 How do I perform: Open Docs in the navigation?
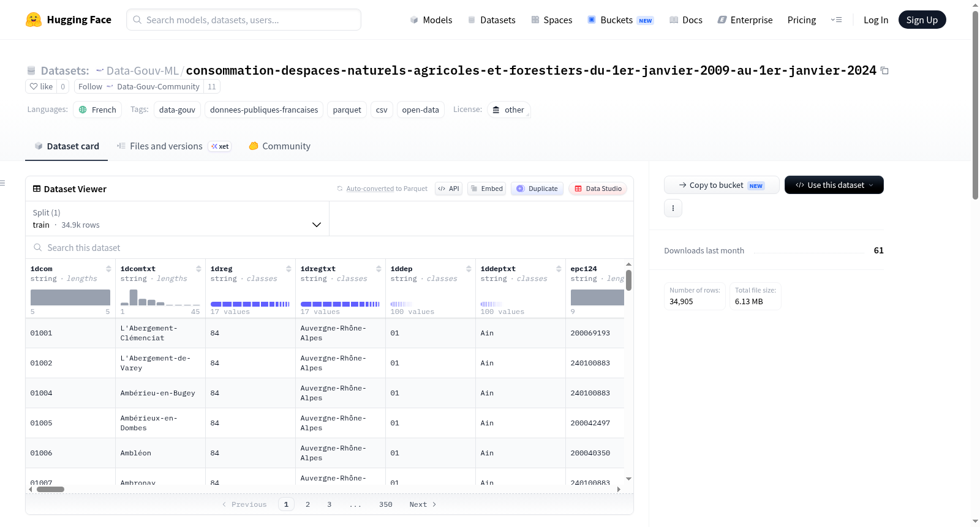[x=686, y=20]
